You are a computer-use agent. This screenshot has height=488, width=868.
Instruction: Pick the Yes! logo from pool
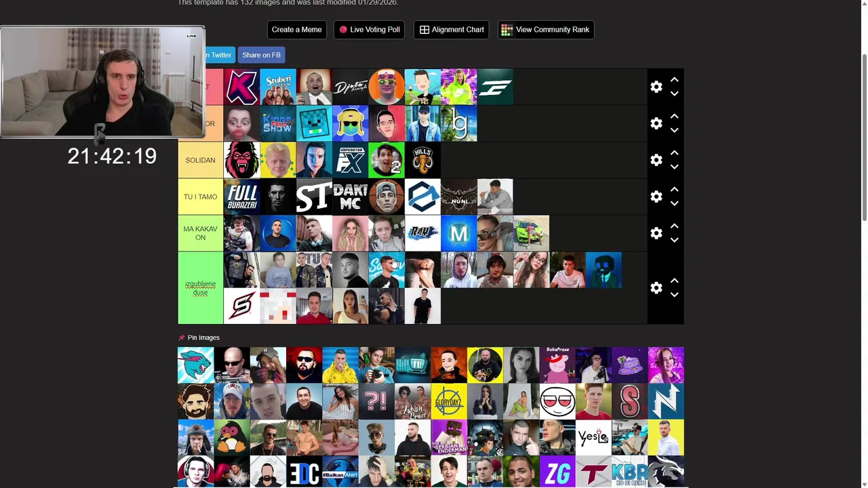[593, 437]
